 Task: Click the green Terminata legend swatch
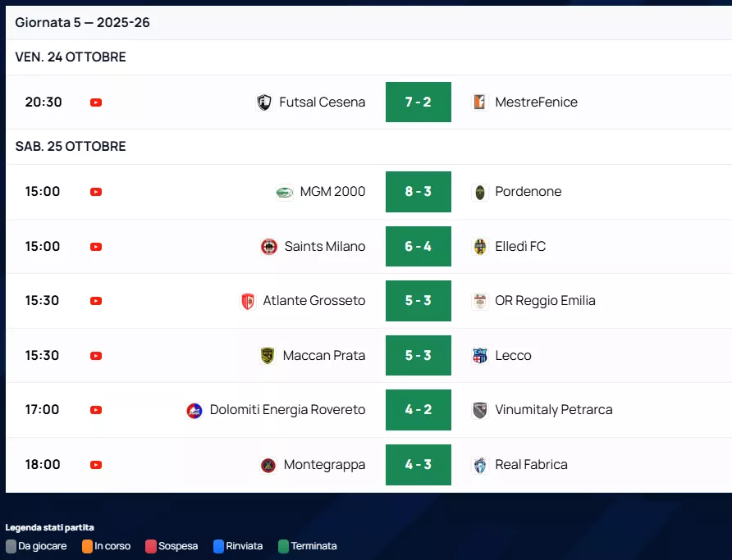[x=284, y=546]
